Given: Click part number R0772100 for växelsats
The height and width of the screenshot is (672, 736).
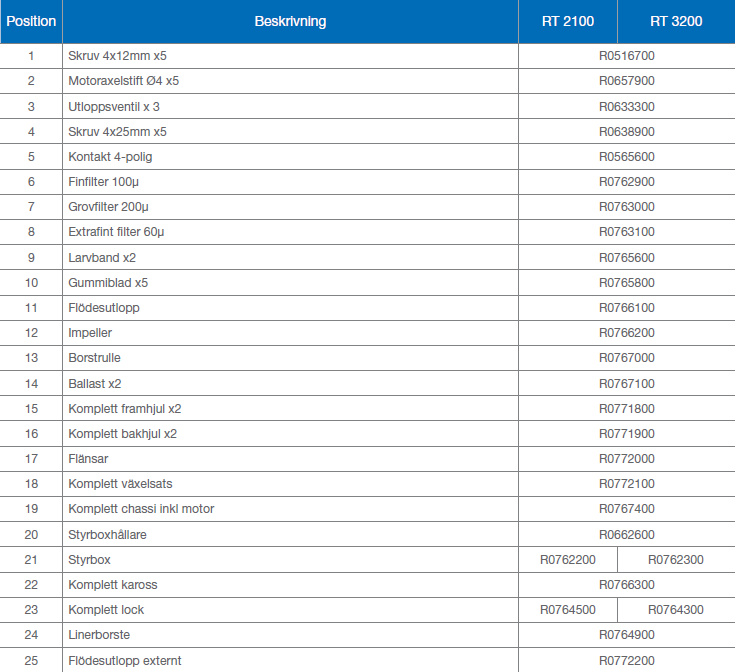Looking at the screenshot, I should tap(626, 484).
